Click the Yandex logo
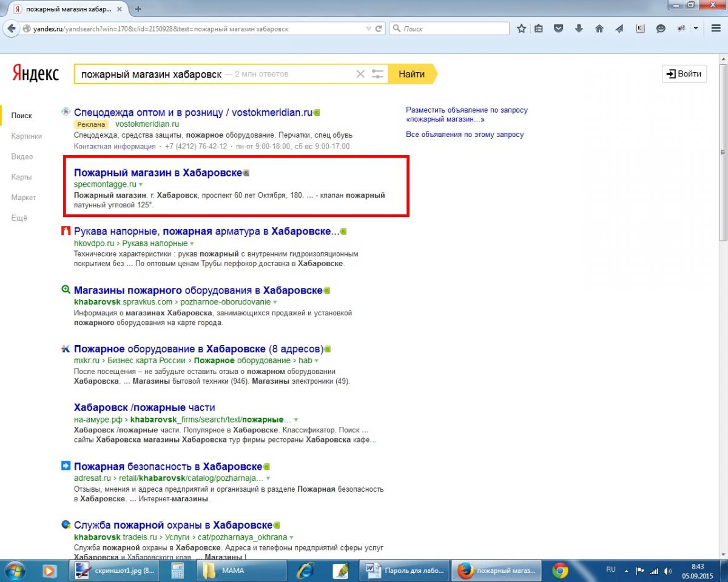 coord(36,73)
